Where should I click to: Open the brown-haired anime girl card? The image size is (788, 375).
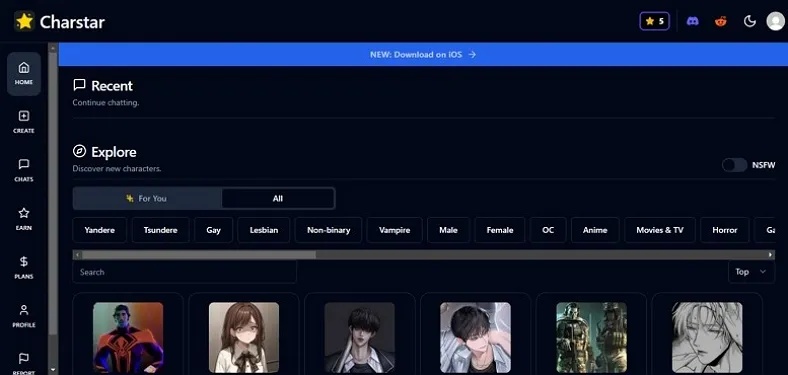click(x=244, y=334)
